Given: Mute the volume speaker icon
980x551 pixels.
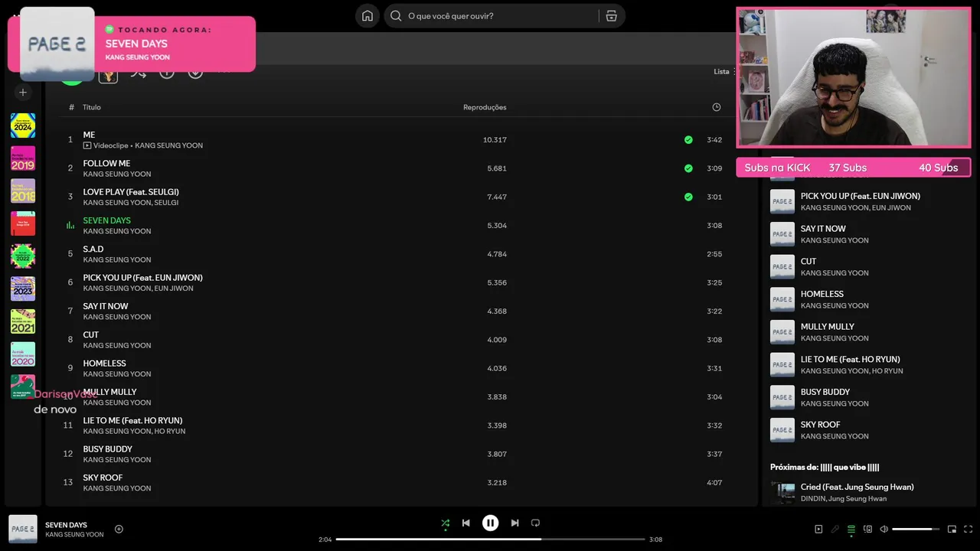Looking at the screenshot, I should (884, 529).
